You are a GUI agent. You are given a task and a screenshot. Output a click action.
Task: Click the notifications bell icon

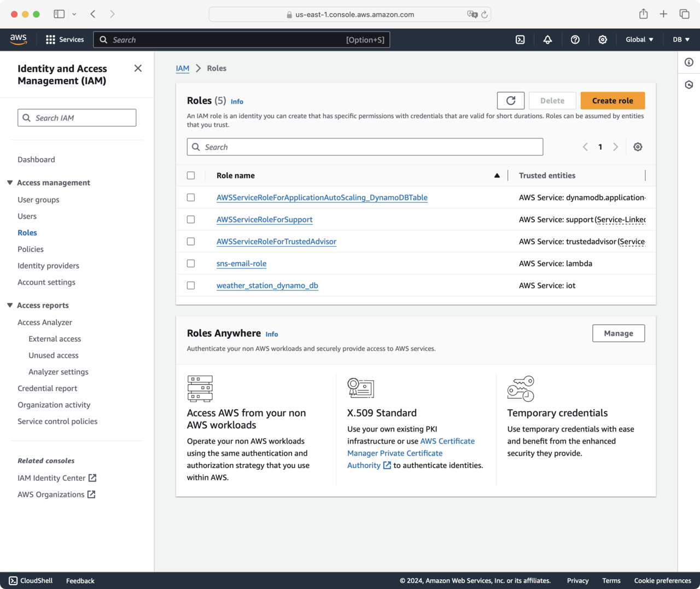coord(547,39)
